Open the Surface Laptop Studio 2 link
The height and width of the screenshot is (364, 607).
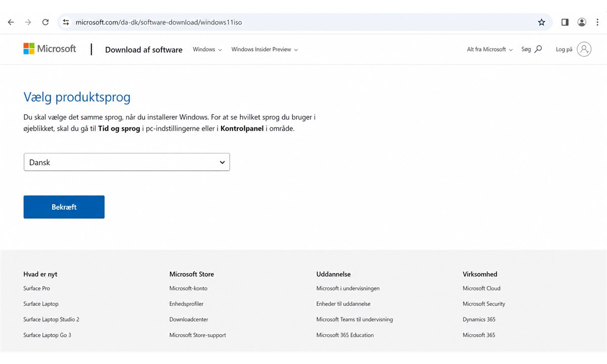click(51, 320)
